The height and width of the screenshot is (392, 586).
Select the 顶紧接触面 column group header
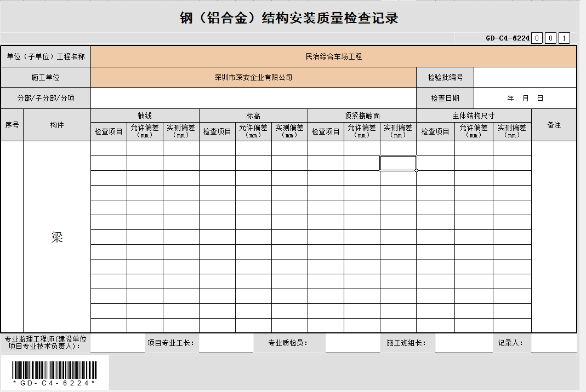(x=362, y=116)
